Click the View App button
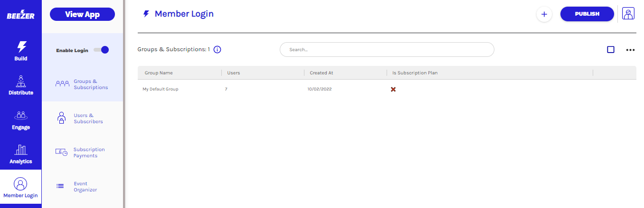Screen dimensions: 644x208 tap(82, 14)
